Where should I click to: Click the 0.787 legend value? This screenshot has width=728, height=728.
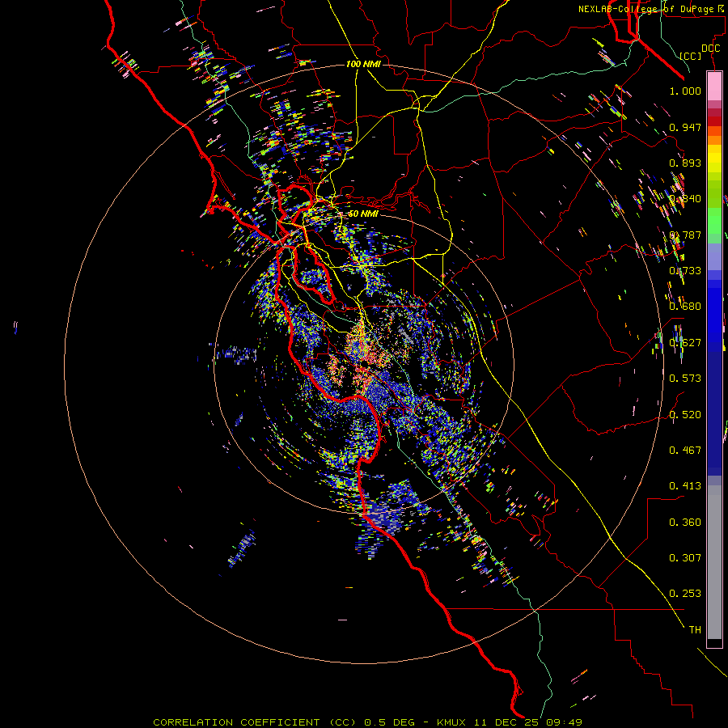coord(685,235)
